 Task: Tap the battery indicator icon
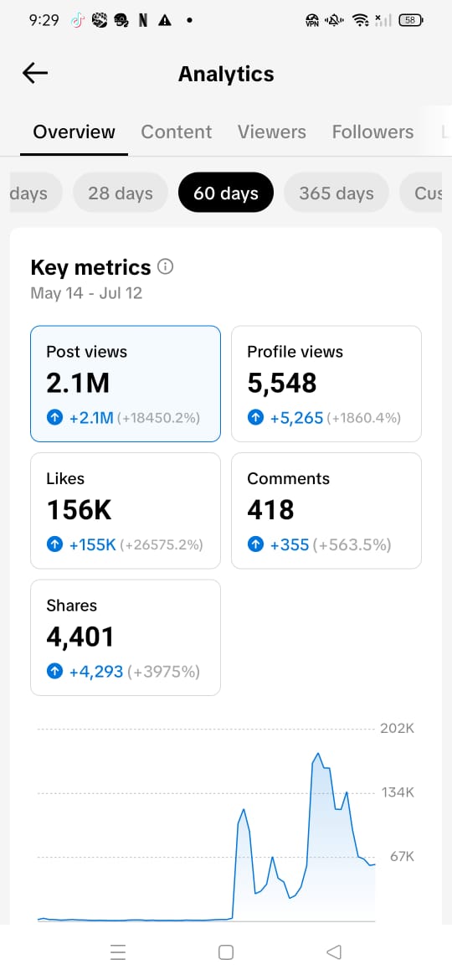(411, 21)
